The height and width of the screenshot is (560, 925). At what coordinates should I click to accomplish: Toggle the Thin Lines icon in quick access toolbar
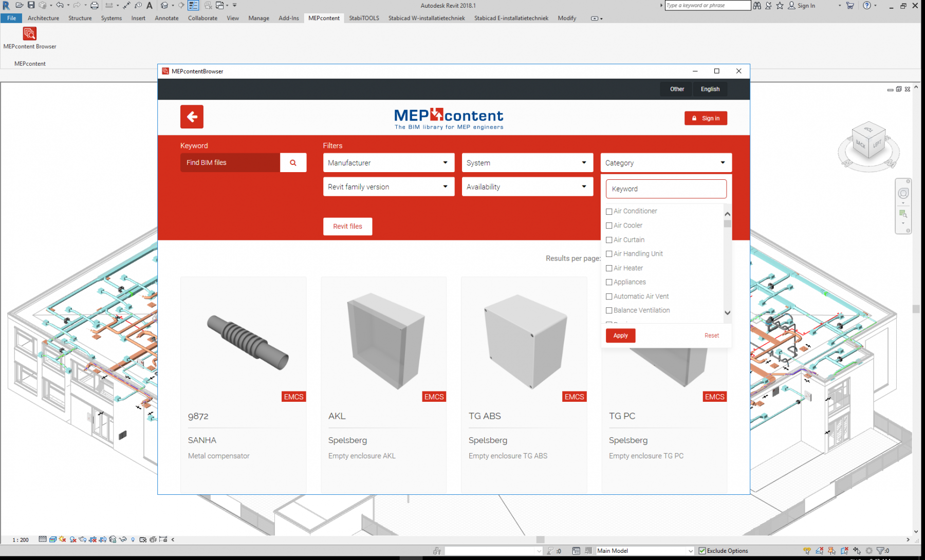pos(193,5)
